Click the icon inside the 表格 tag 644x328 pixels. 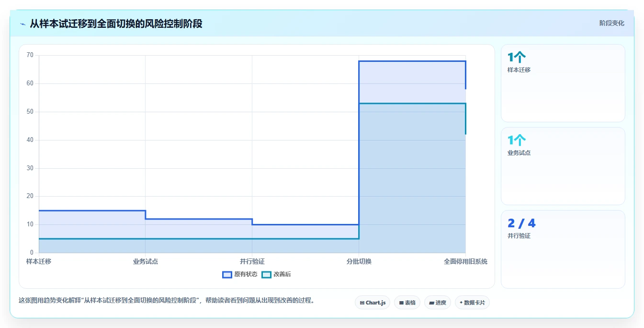click(401, 303)
